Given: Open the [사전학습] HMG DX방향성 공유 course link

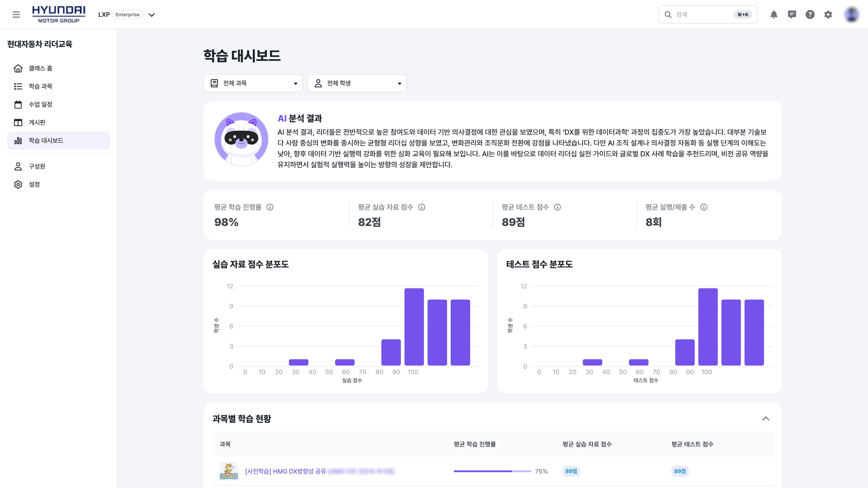Looking at the screenshot, I should [x=285, y=471].
